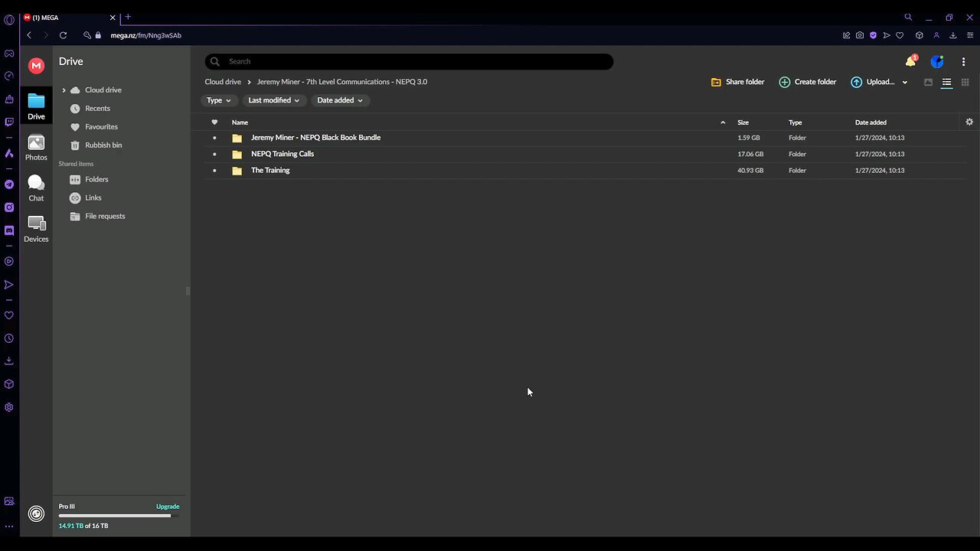980x551 pixels.
Task: Reload the browser page
Action: (63, 35)
